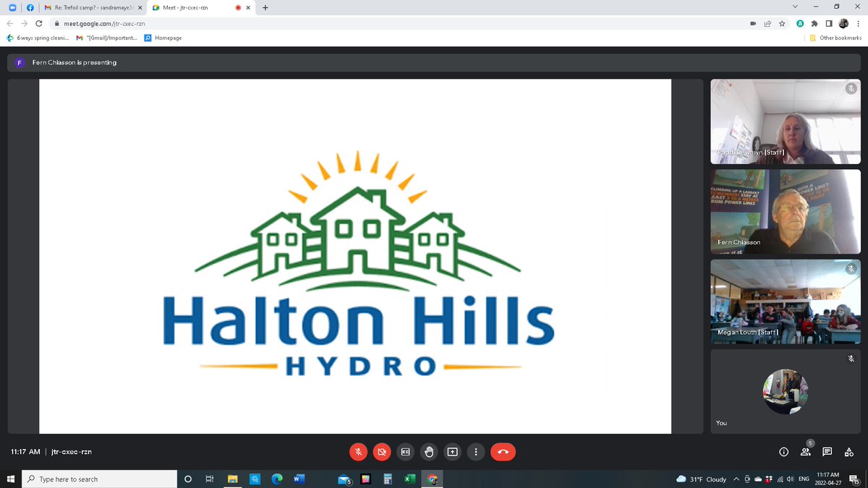Open weather 31°F Cloudy widget
Image resolution: width=868 pixels, height=488 pixels.
701,479
